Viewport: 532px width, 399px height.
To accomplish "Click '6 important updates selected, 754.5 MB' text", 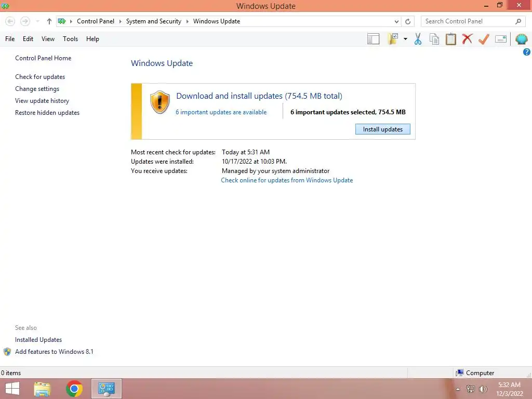I will coord(348,112).
